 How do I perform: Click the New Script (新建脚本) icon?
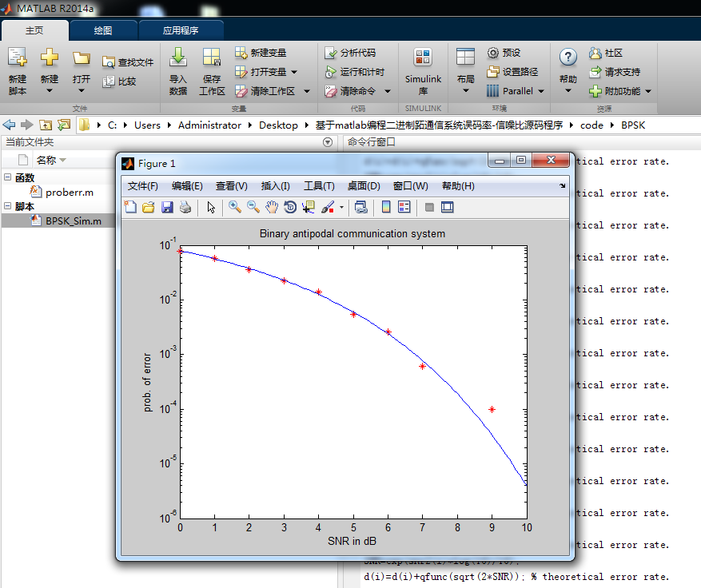coord(18,58)
